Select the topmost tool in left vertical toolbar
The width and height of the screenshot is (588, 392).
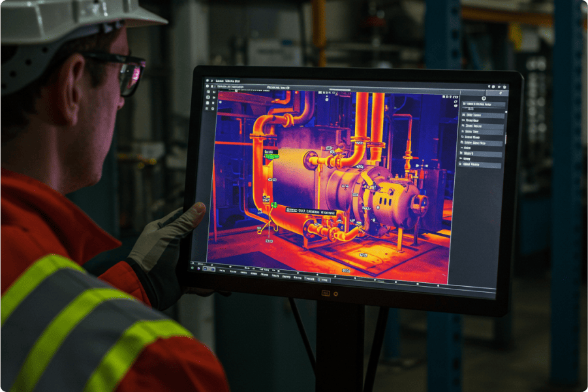[208, 90]
